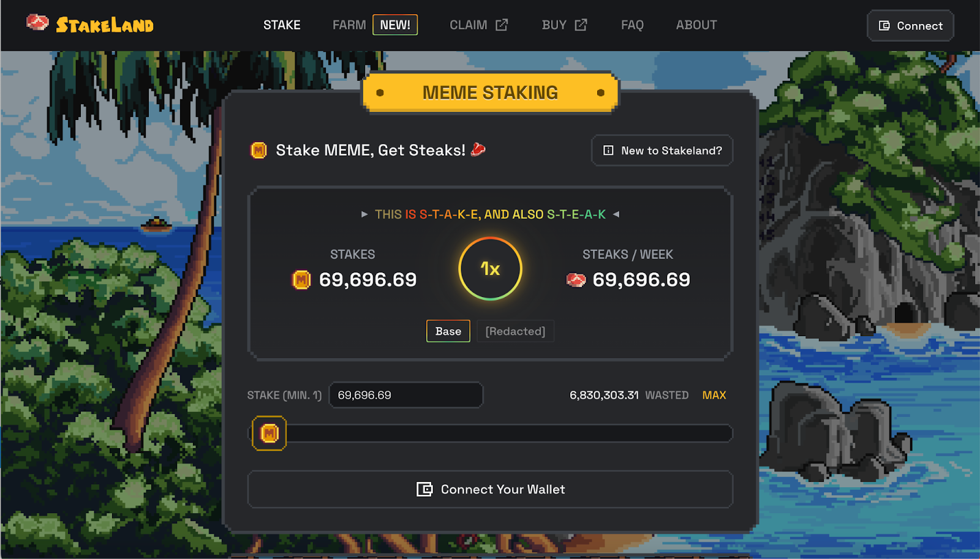Click the MAX stake amount link

click(714, 396)
